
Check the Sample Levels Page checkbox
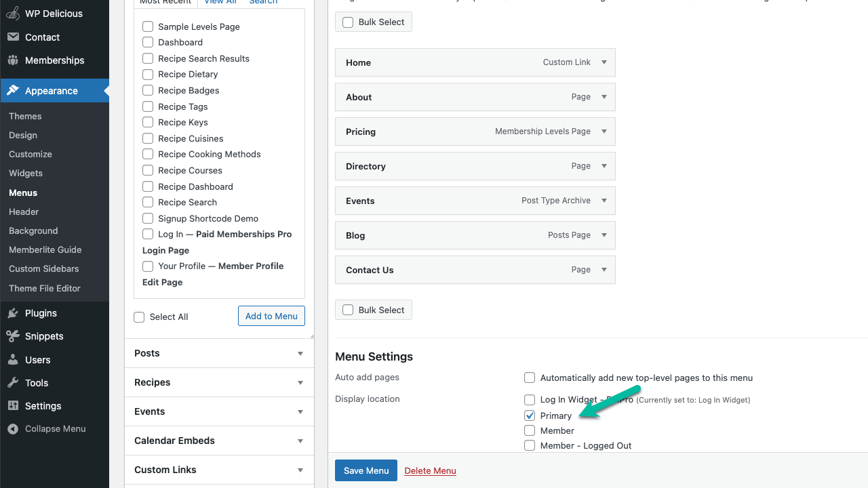click(x=148, y=26)
